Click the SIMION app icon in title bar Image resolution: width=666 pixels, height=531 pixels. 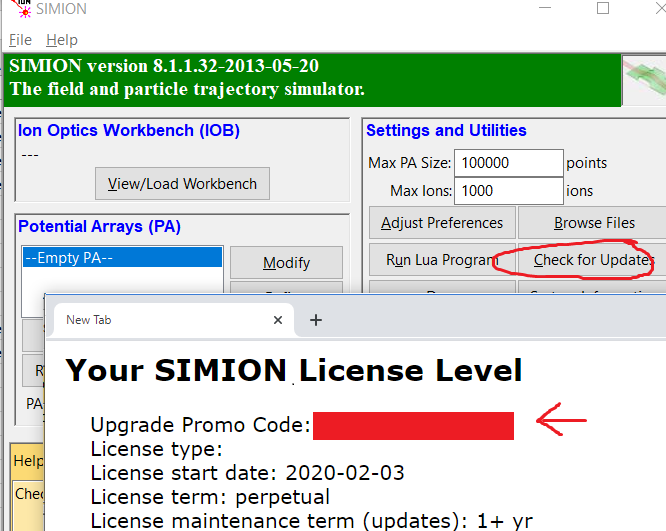[21, 8]
